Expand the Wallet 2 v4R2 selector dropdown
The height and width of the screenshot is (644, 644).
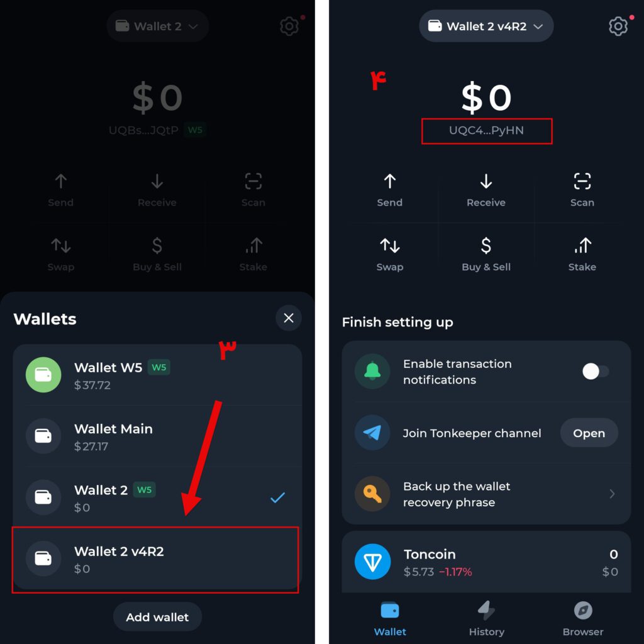486,26
